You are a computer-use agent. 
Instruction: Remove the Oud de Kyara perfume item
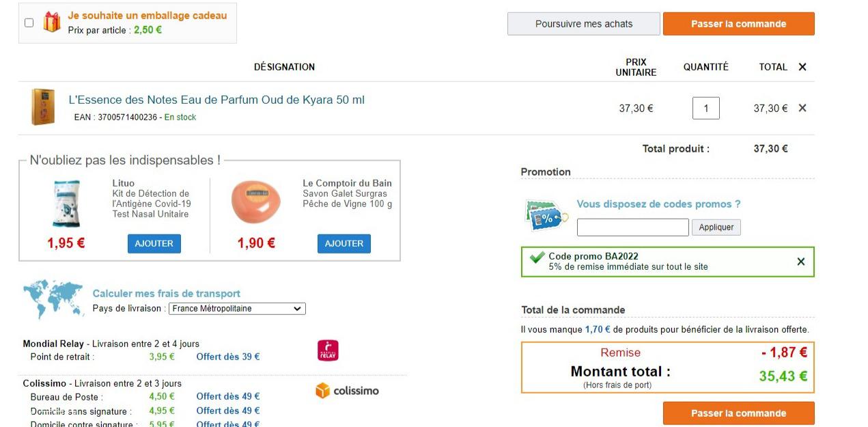(x=802, y=108)
